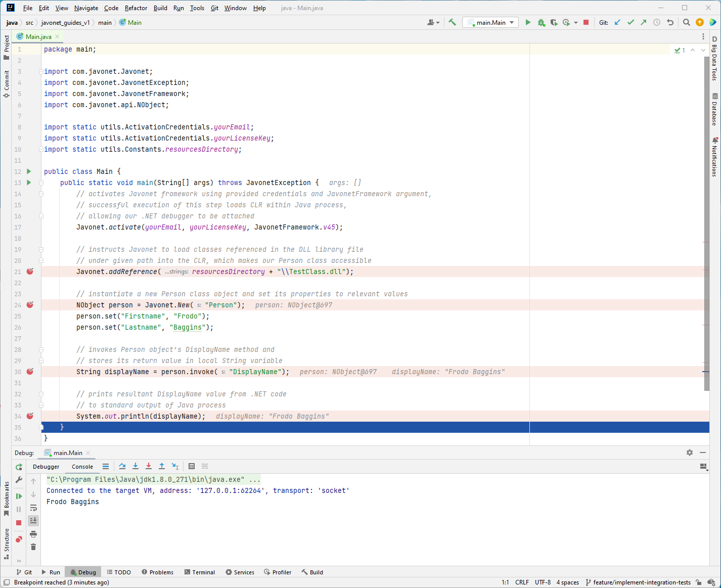
Task: Rerun main.Main using circular rerun icon
Action: [x=19, y=467]
